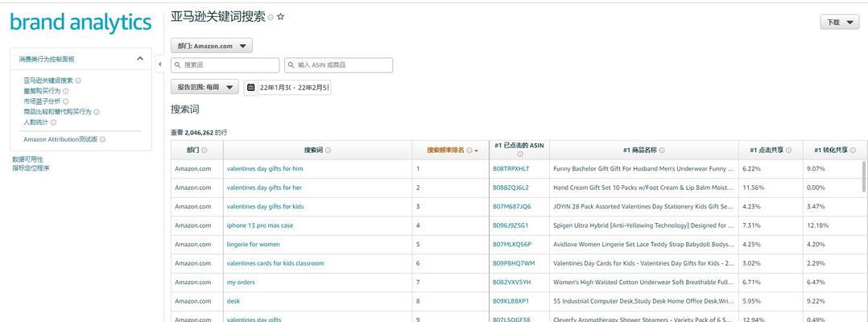Click the info icon under #1 已点击的 ASIN
Viewport: 868px width, 322px height.
tap(519, 155)
